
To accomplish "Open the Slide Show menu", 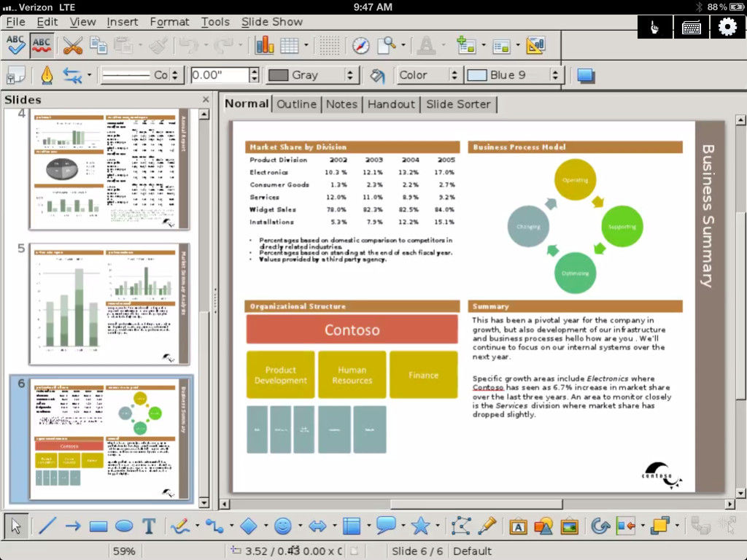I will 271,22.
